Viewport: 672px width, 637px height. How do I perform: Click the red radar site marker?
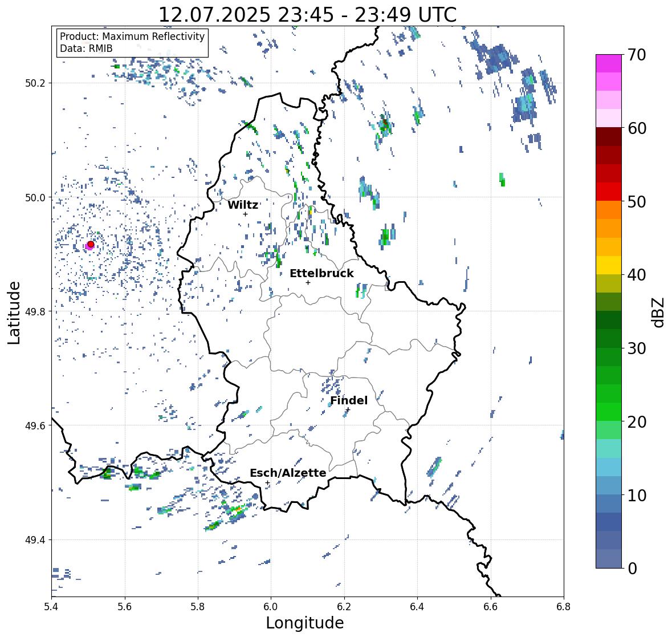point(91,244)
